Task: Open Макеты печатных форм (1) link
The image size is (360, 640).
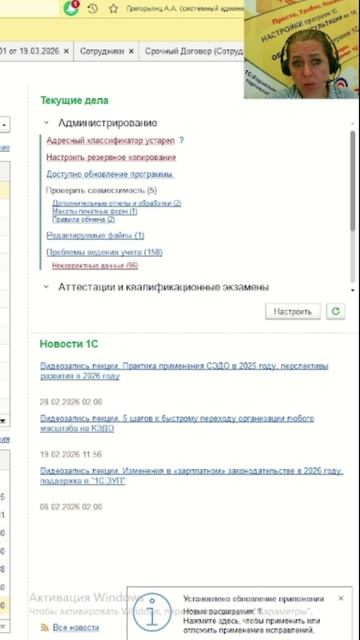Action: 95,211
